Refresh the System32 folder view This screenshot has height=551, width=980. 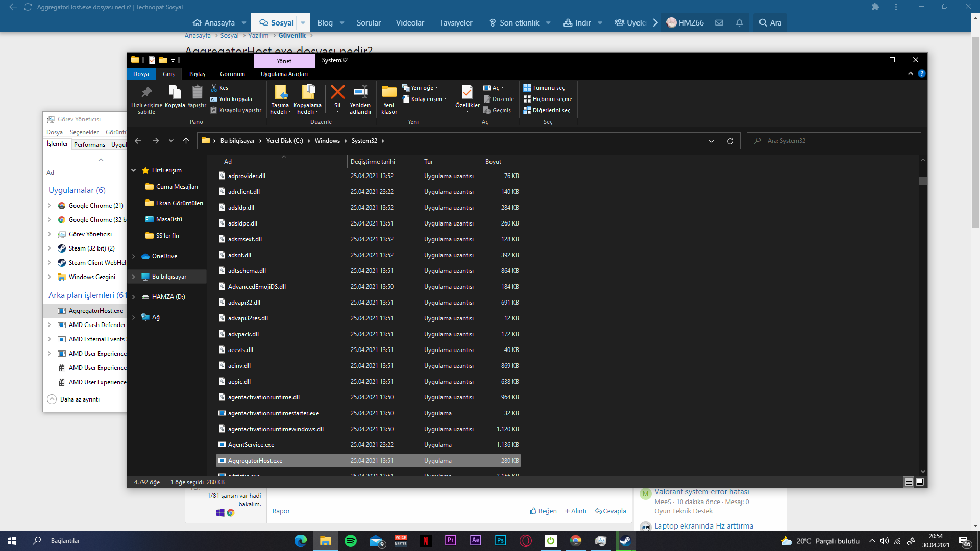730,141
